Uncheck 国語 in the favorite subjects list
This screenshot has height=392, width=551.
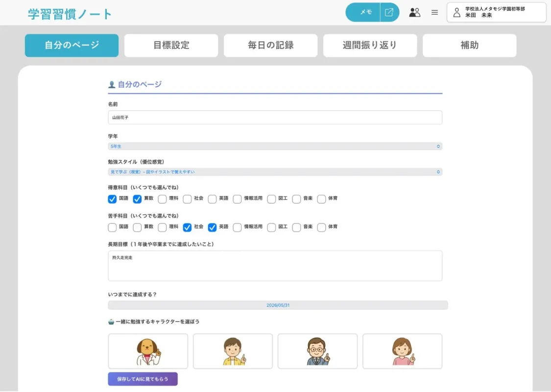click(112, 199)
